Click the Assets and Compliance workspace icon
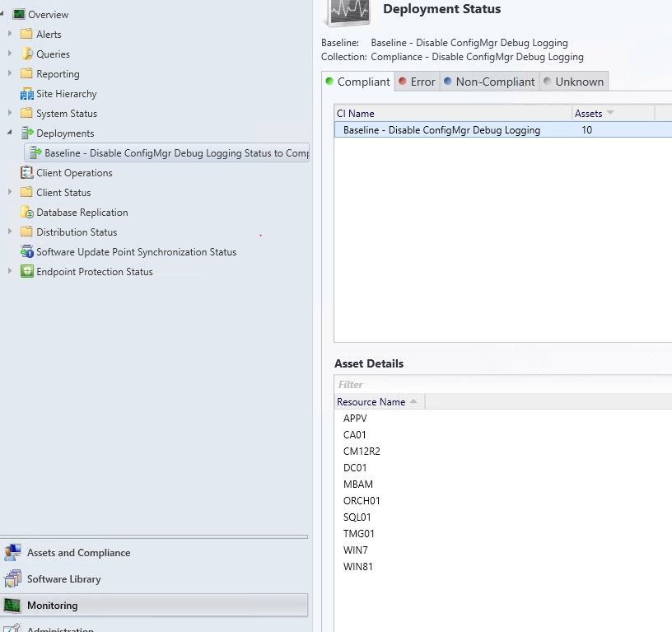This screenshot has width=672, height=632. 12,552
